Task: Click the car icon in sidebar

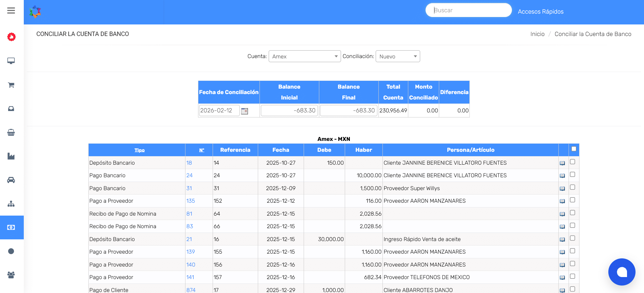Action: point(11,180)
